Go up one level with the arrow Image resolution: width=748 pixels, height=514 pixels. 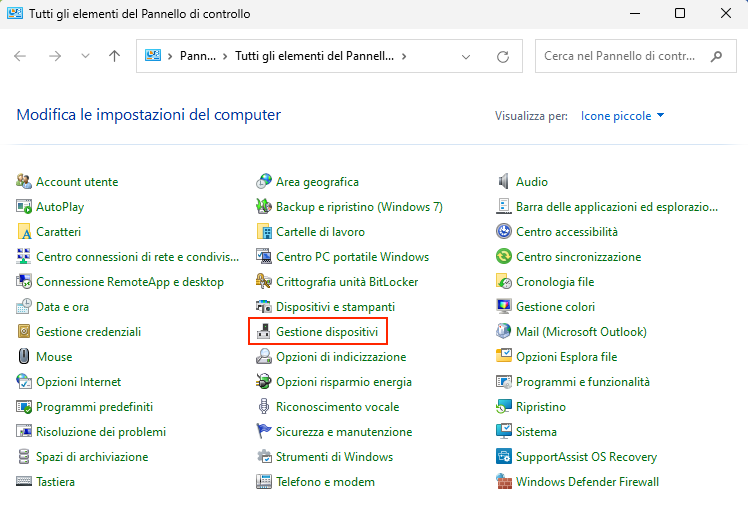click(x=114, y=57)
